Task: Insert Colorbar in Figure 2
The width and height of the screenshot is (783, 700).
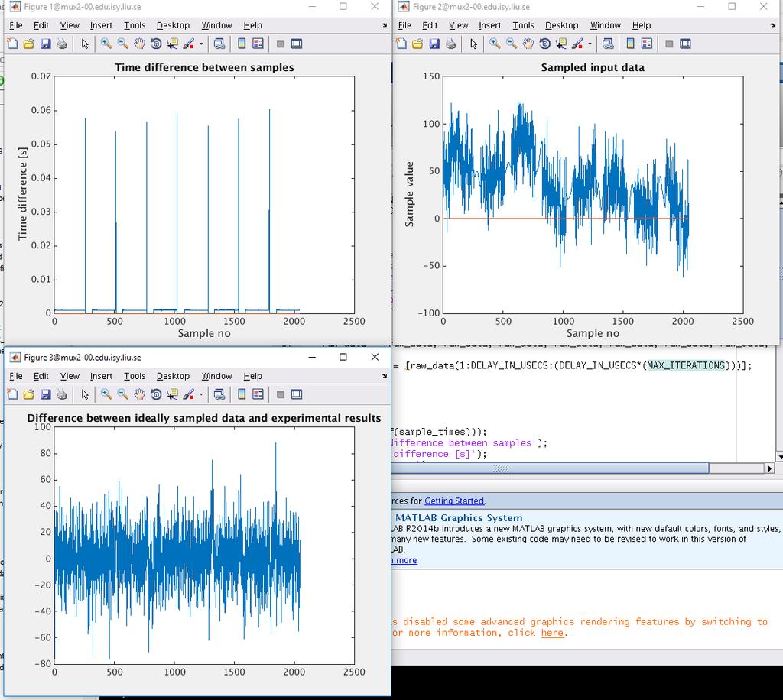Action: [630, 44]
